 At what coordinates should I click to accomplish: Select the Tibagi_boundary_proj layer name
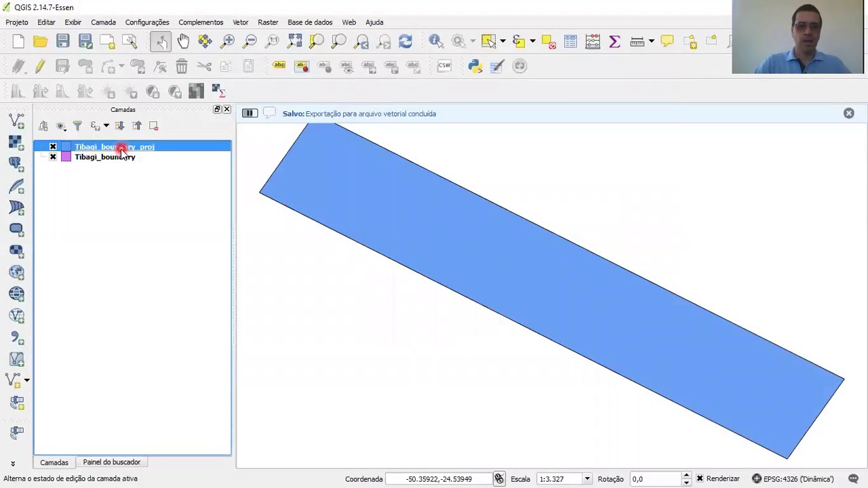115,146
